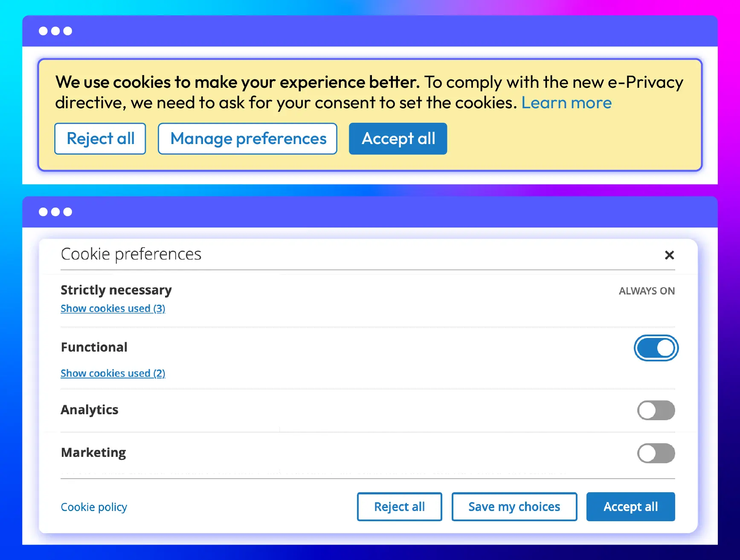
Task: Click the first dot in top window bar
Action: click(43, 31)
